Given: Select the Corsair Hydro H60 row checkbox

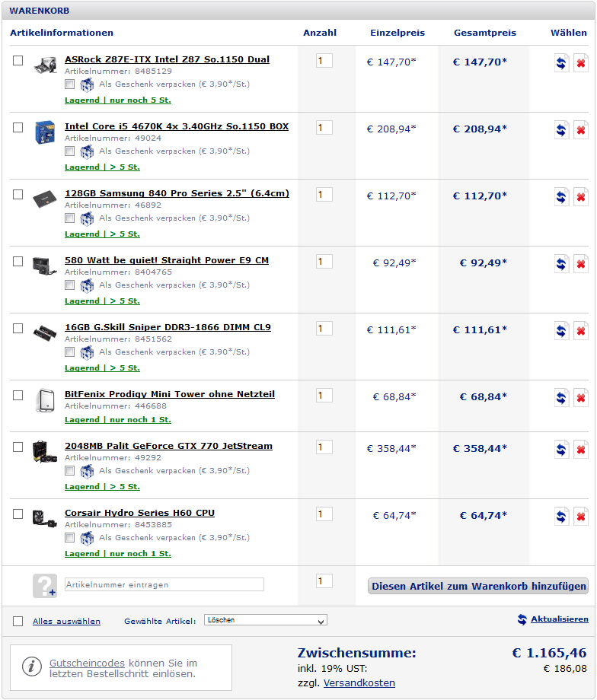Looking at the screenshot, I should tap(18, 514).
